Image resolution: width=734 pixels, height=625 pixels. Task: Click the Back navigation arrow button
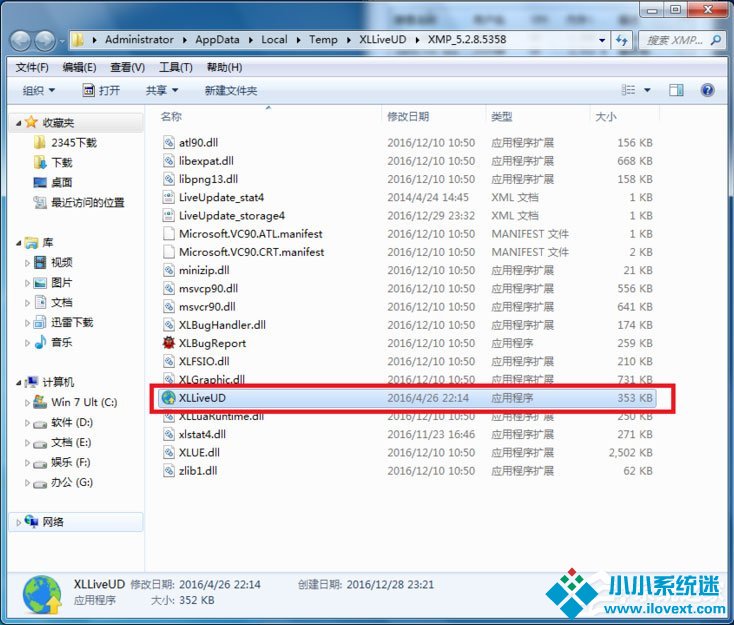click(x=21, y=41)
